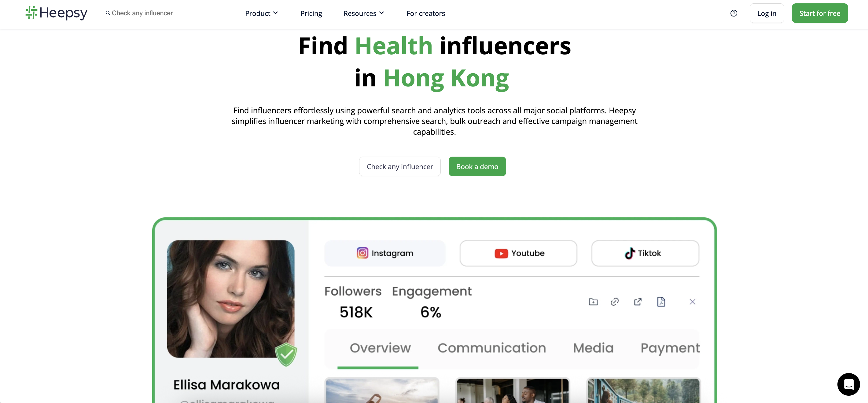Click the verified green shield badge
Screen dimensions: 868x403
[286, 354]
